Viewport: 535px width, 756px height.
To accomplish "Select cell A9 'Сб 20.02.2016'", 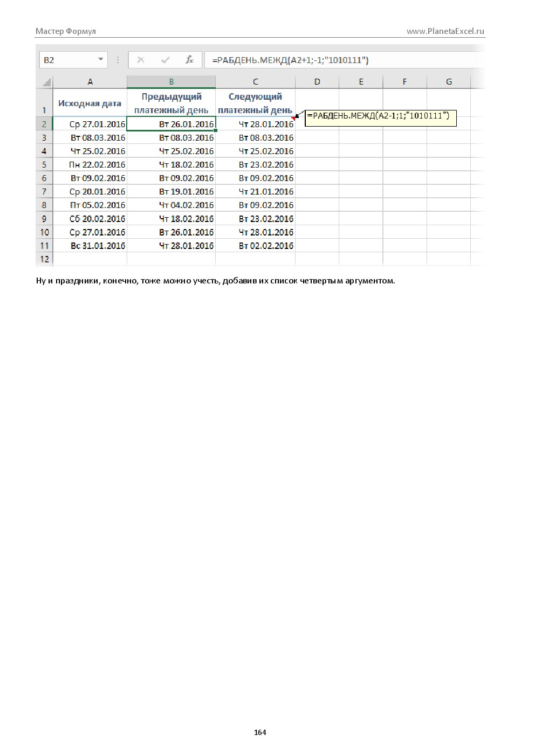I will pyautogui.click(x=90, y=218).
